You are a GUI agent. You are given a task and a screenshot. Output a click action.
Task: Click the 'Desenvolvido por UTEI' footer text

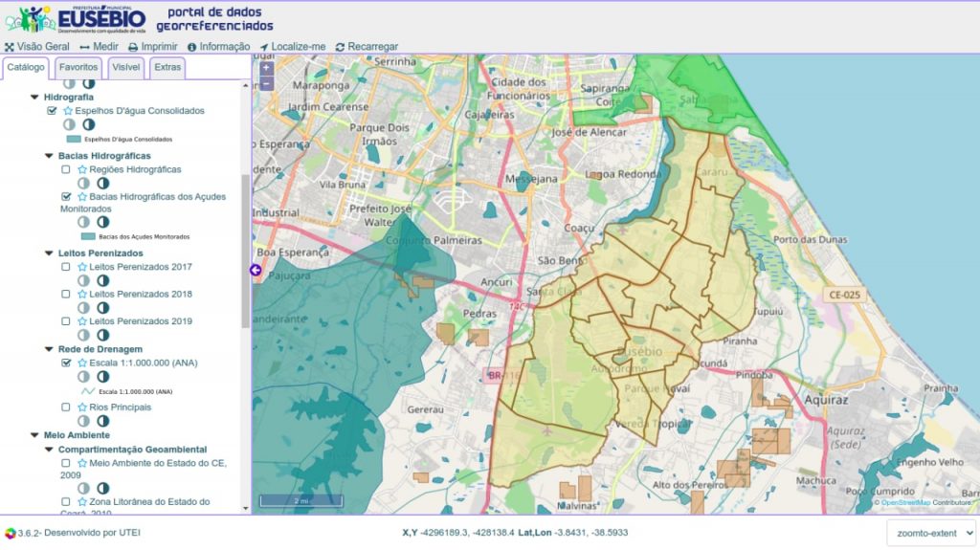click(x=93, y=533)
